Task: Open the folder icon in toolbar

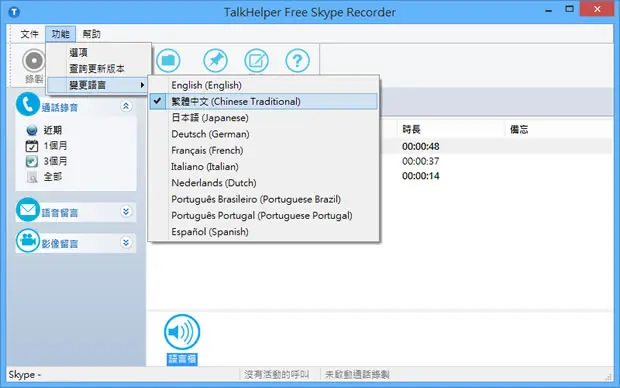Action: pos(168,61)
